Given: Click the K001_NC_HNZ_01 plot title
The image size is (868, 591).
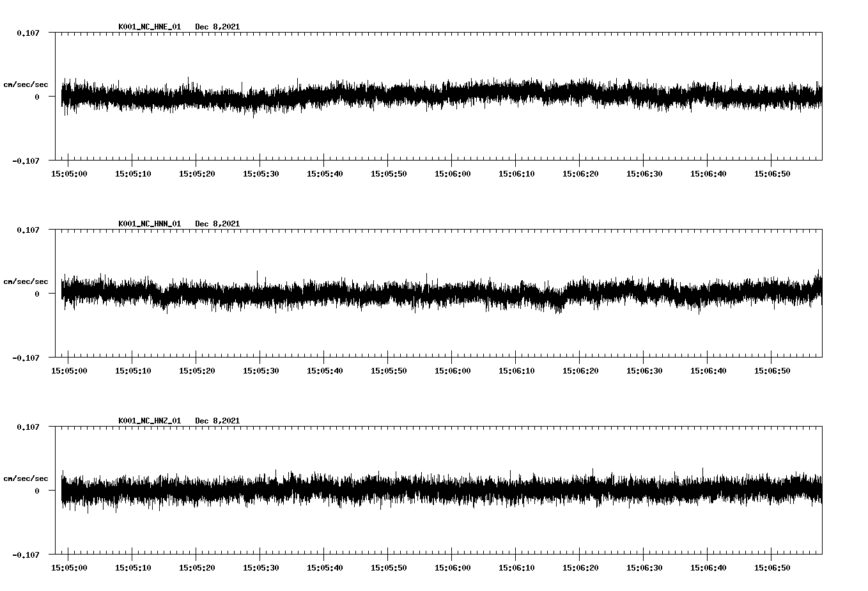Looking at the screenshot, I should point(150,421).
